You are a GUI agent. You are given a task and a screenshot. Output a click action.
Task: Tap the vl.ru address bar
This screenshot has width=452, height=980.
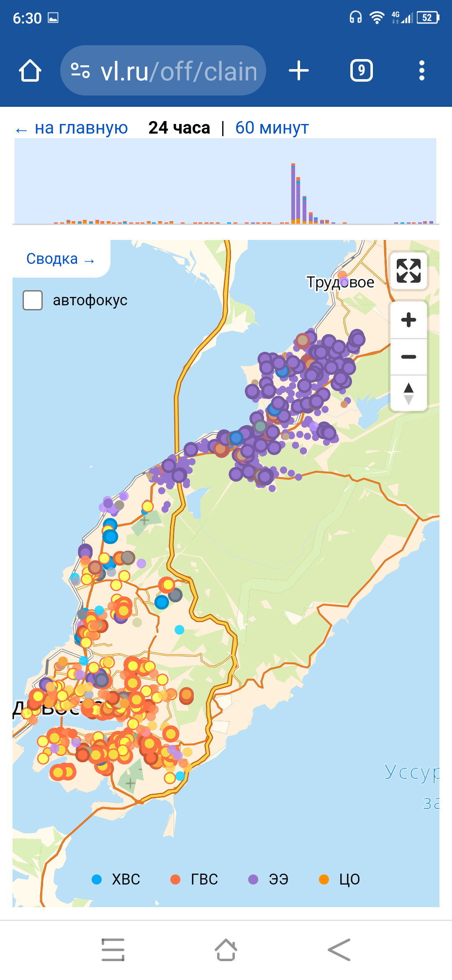(x=163, y=70)
